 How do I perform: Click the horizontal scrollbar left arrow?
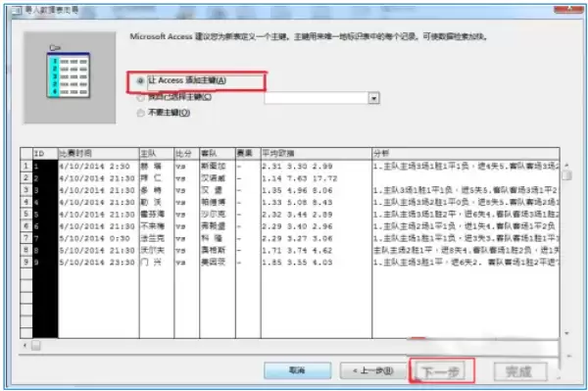(x=24, y=345)
